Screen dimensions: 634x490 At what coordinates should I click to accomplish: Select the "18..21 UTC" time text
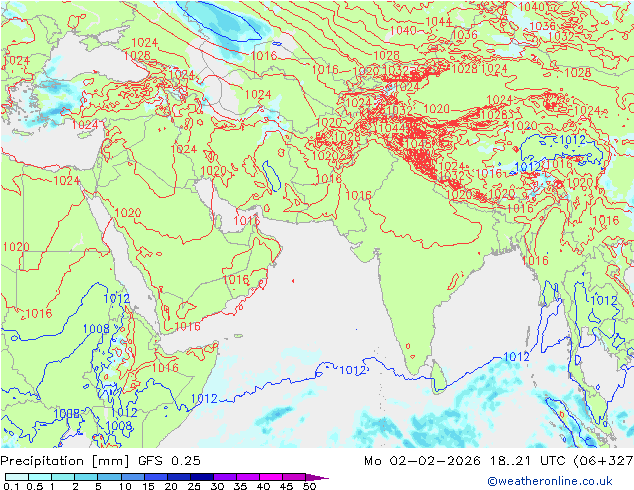(x=528, y=461)
